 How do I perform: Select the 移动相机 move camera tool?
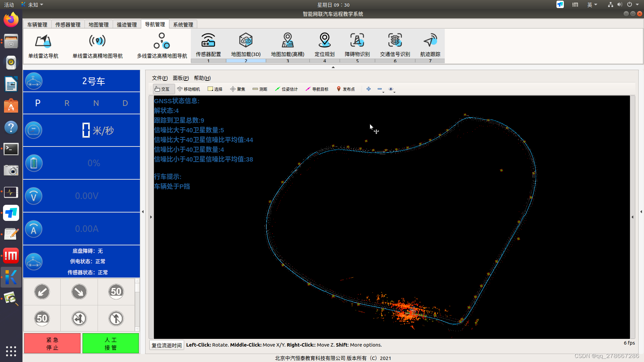tap(189, 89)
